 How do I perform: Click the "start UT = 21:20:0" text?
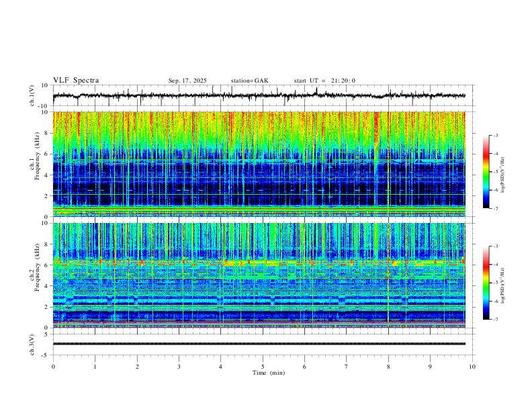tap(324, 81)
